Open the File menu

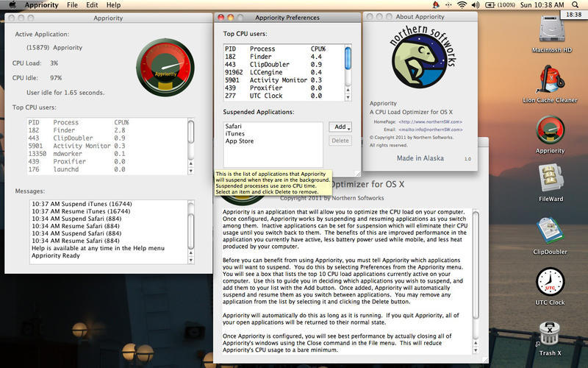pos(72,5)
